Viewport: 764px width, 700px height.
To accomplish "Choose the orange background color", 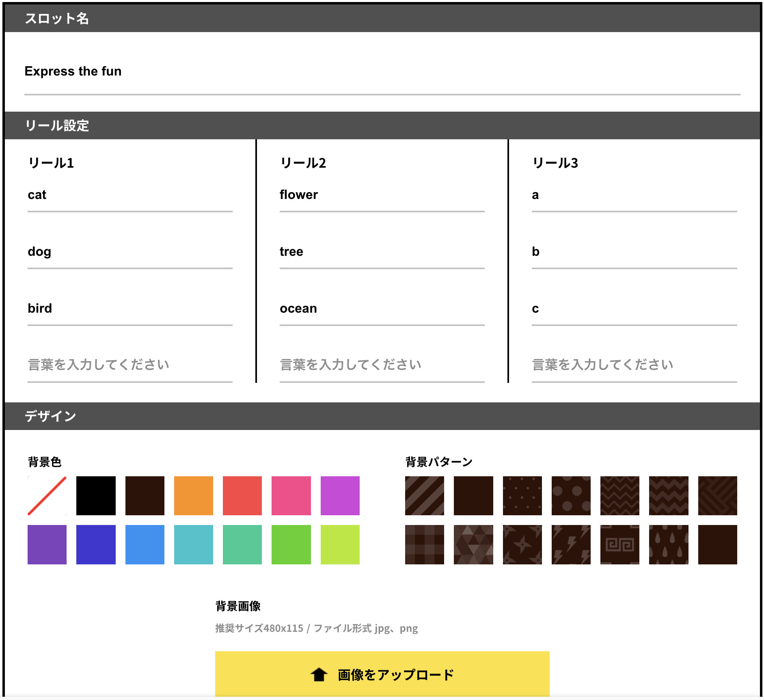I will (x=193, y=495).
